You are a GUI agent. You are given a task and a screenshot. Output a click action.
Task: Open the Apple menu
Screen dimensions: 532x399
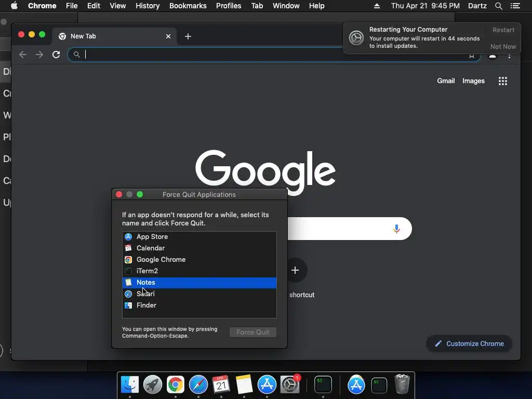coord(14,6)
